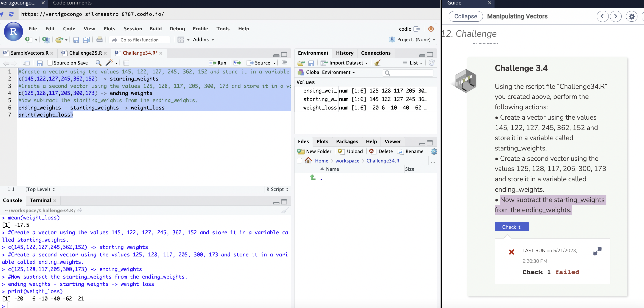Upload a file to the workspace
Viewport: 644px width, 308px height.
[350, 151]
